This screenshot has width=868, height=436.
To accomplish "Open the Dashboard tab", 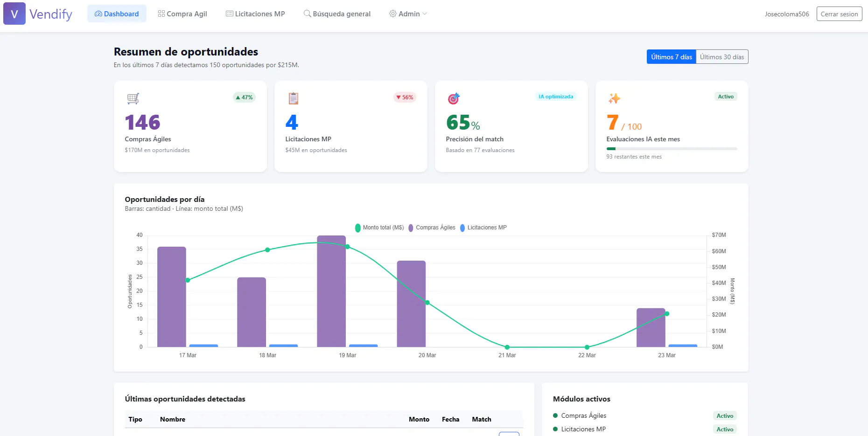I will 117,14.
